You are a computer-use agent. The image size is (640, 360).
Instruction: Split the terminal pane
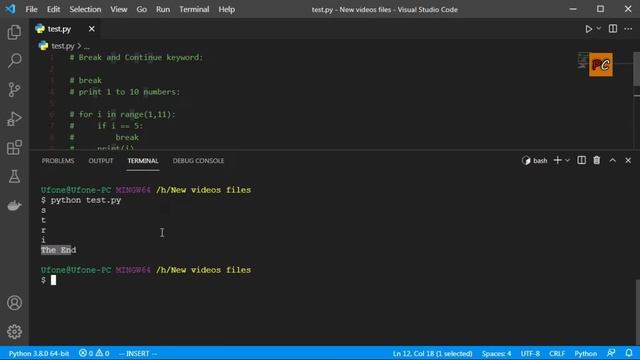pyautogui.click(x=582, y=160)
